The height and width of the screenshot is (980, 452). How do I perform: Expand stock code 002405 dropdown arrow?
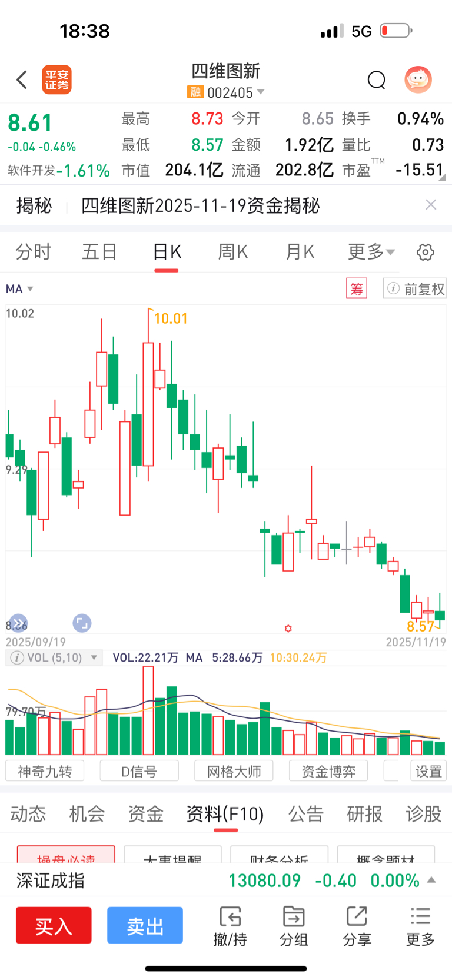click(261, 92)
